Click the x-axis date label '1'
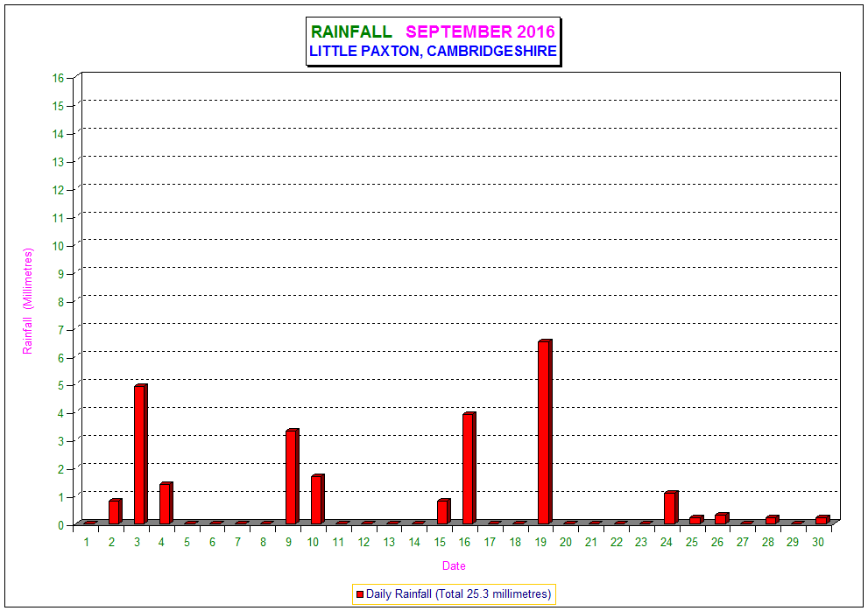Image resolution: width=868 pixels, height=611 pixels. coord(87,543)
